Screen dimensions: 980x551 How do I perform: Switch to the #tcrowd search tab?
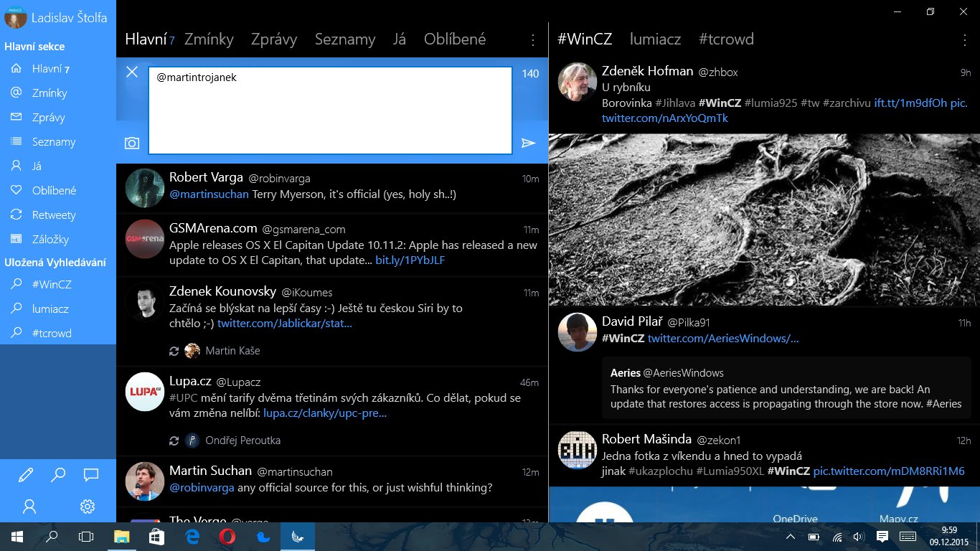pos(726,39)
